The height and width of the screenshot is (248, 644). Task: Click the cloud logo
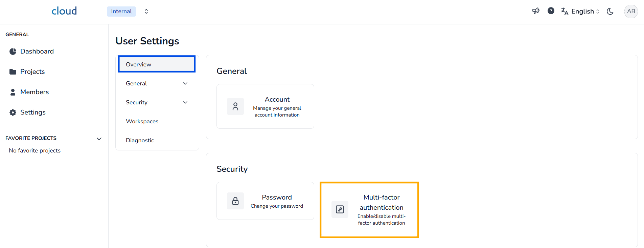click(x=64, y=11)
